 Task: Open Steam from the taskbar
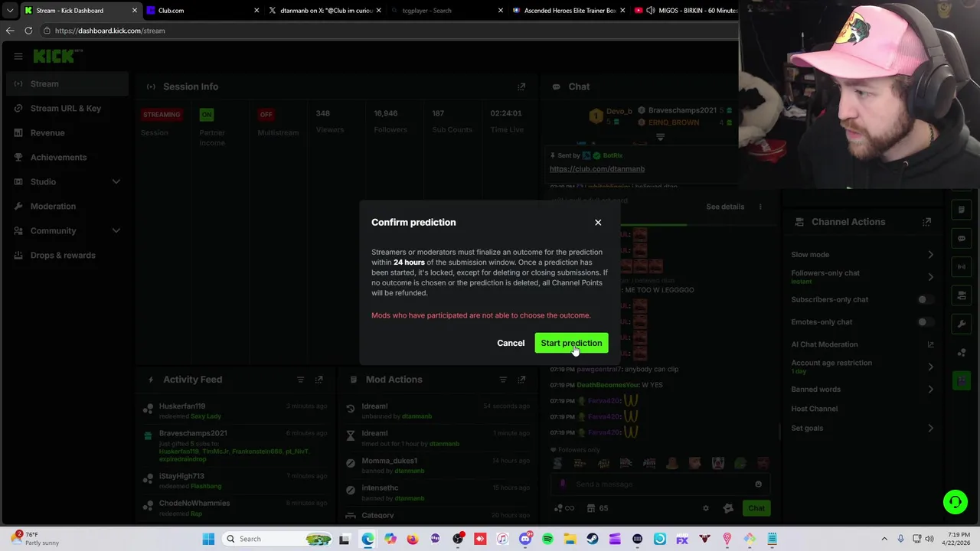click(x=593, y=540)
